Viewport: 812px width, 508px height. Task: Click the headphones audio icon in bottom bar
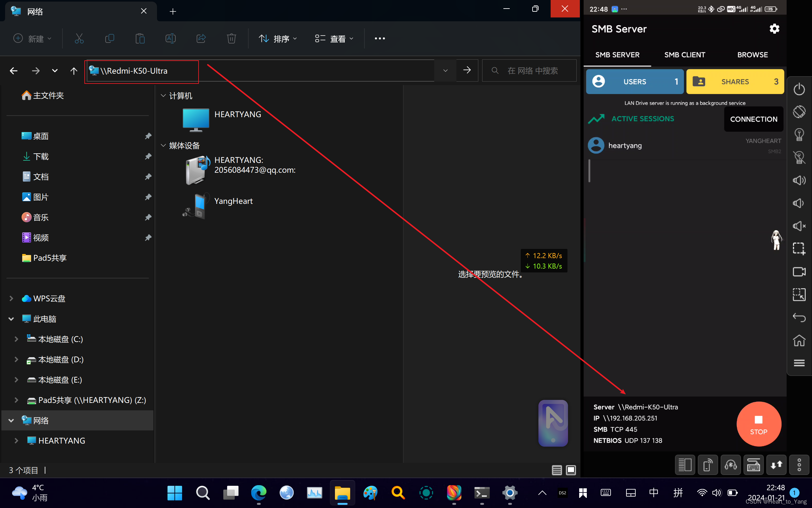(x=730, y=465)
